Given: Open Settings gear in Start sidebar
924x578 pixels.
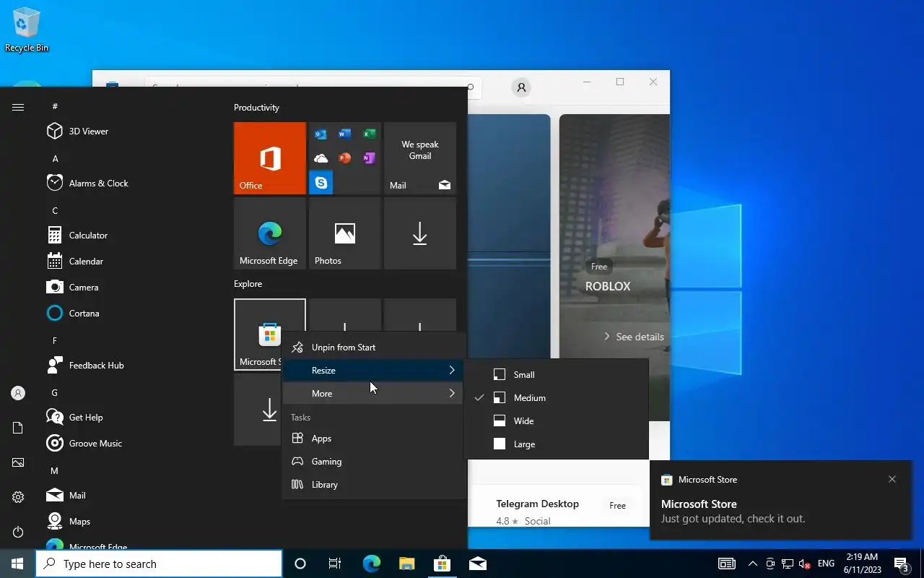Looking at the screenshot, I should [18, 497].
